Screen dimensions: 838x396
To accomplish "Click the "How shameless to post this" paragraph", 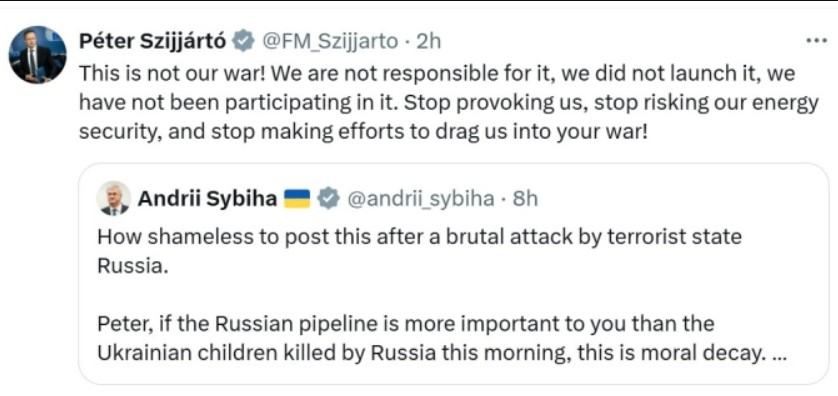I will 420,251.
